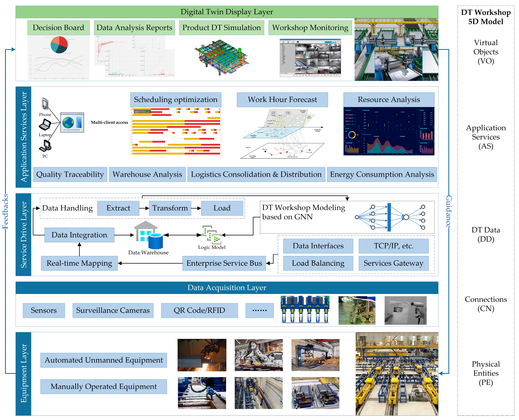The width and height of the screenshot is (519, 420).
Task: Click the Resource Analysis dashboard image
Action: point(389,131)
